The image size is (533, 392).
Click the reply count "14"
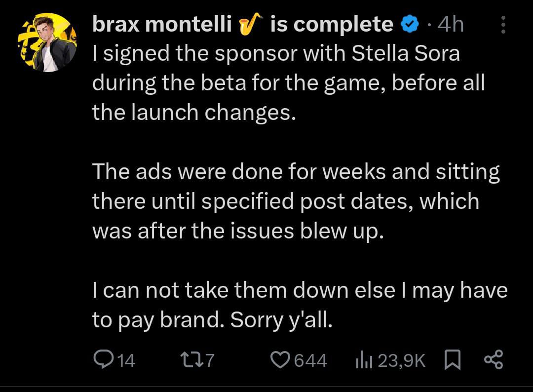click(x=126, y=360)
